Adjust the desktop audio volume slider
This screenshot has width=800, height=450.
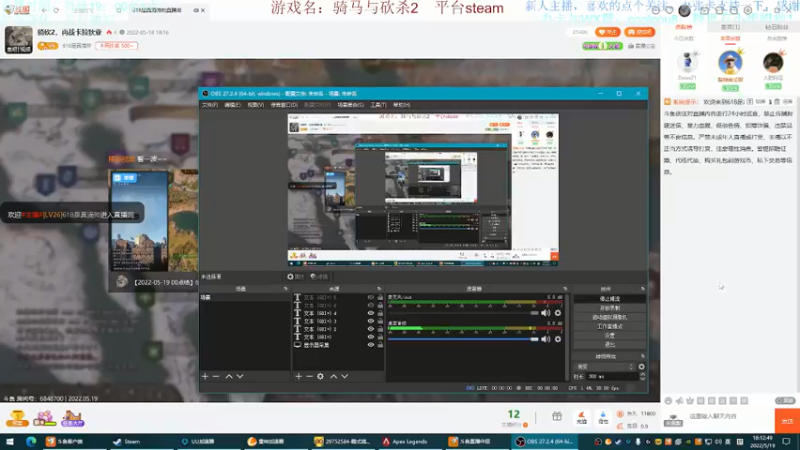(x=463, y=339)
